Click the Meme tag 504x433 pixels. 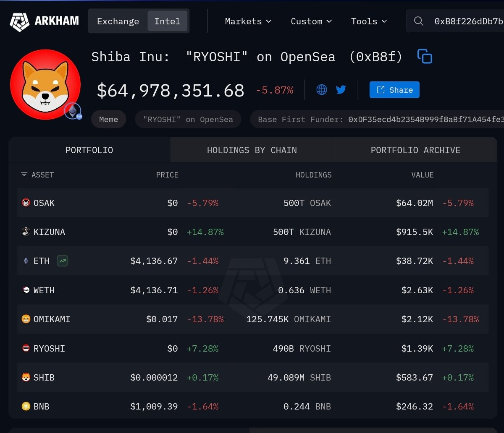(x=108, y=119)
